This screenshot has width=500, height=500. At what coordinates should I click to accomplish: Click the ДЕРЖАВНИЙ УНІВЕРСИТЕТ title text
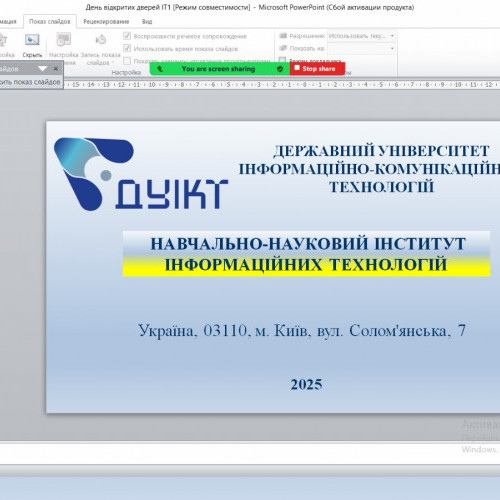click(x=381, y=151)
